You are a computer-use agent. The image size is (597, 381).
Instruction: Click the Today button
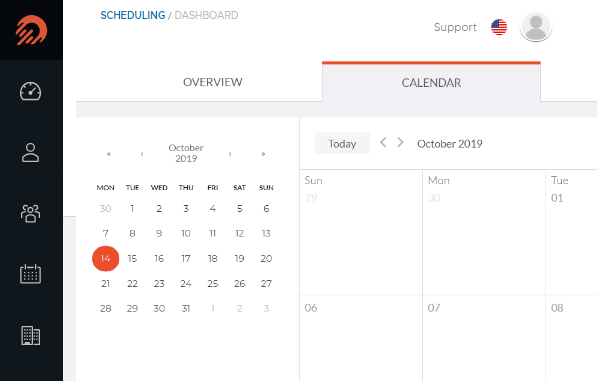[342, 143]
